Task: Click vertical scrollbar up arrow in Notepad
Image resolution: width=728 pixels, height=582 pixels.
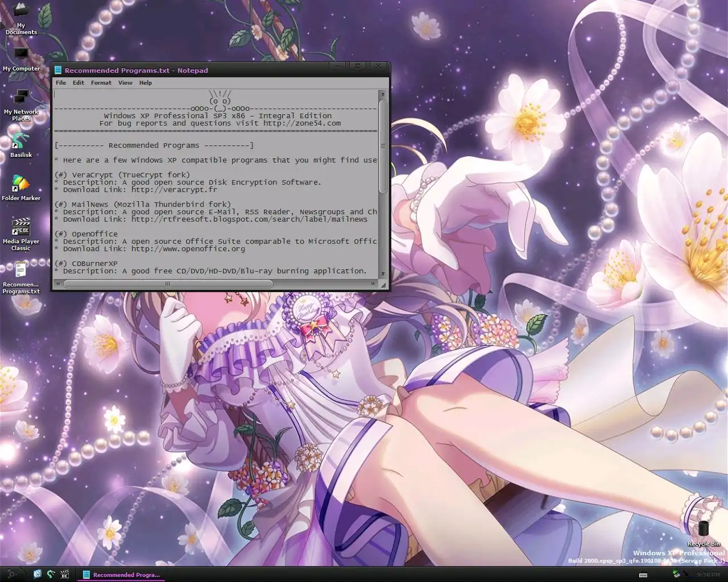Action: 383,94
